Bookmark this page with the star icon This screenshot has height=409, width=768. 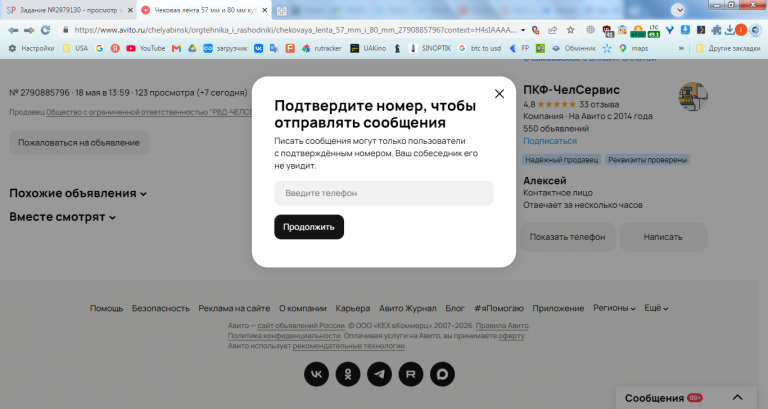click(x=570, y=30)
